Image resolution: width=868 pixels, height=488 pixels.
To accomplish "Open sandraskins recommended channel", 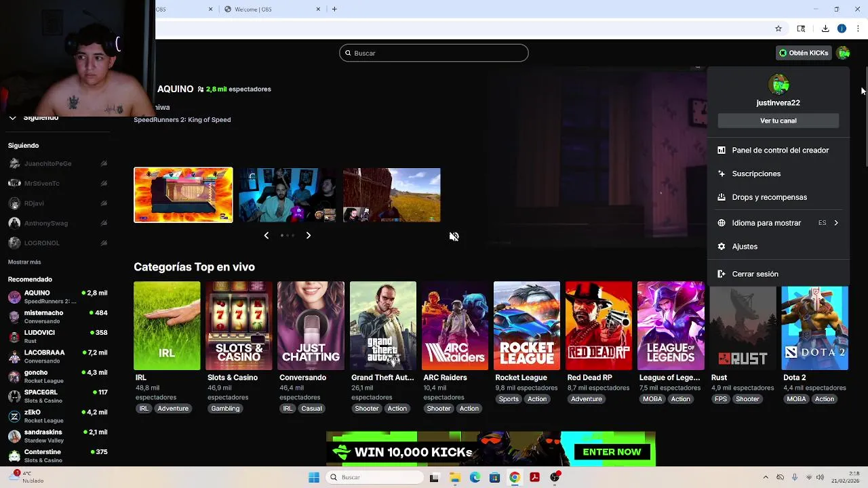I will coord(57,436).
